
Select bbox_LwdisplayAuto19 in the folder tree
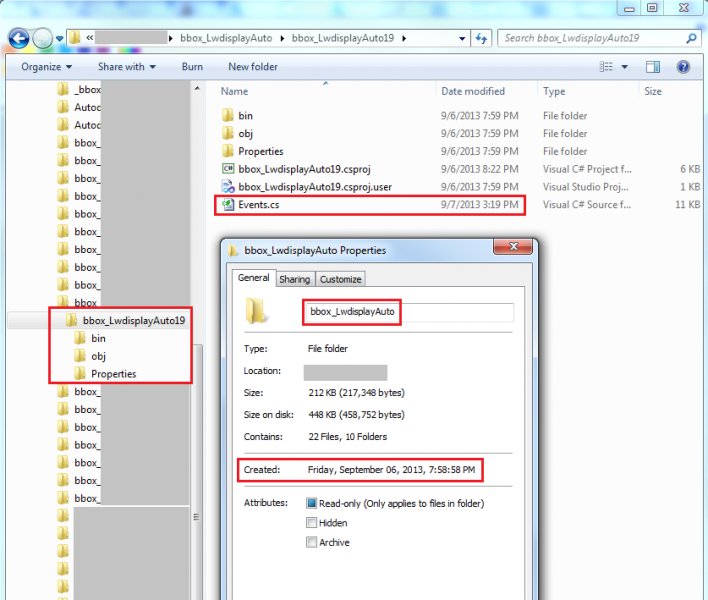click(134, 321)
